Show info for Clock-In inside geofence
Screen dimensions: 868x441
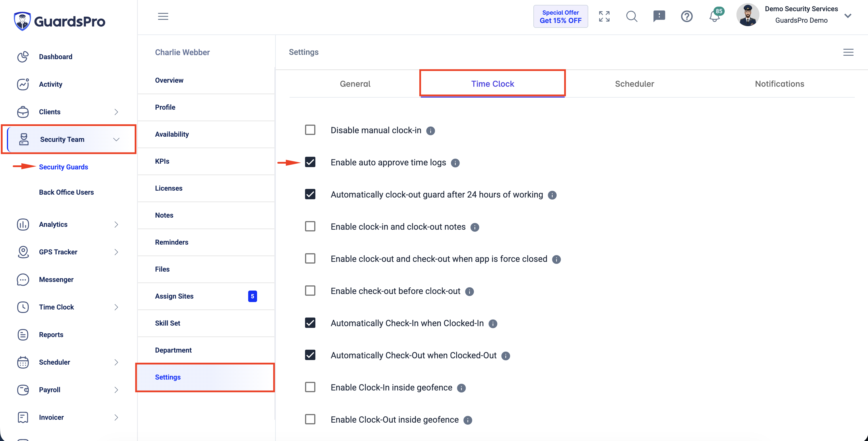click(x=461, y=388)
